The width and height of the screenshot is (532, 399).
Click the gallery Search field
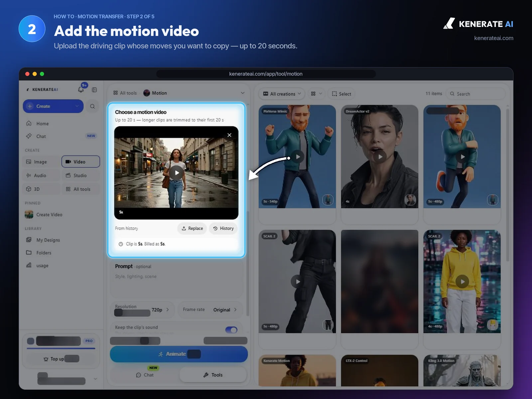[475, 94]
